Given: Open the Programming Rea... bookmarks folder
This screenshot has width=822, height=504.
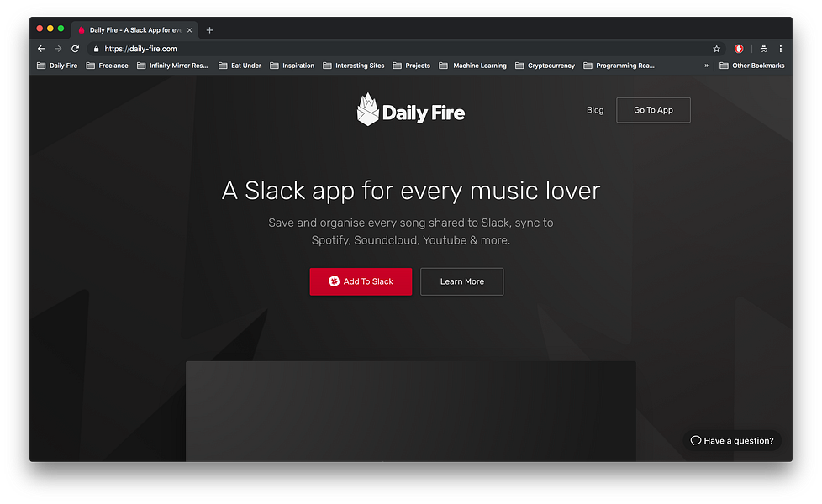Looking at the screenshot, I should (619, 66).
